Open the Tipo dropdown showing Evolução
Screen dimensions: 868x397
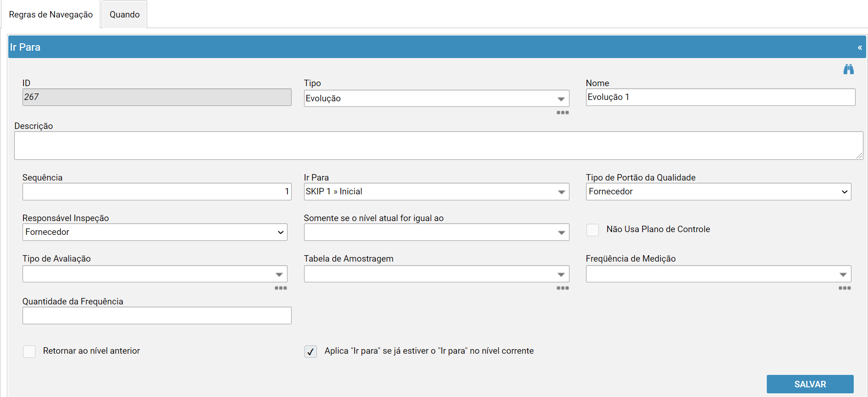436,99
